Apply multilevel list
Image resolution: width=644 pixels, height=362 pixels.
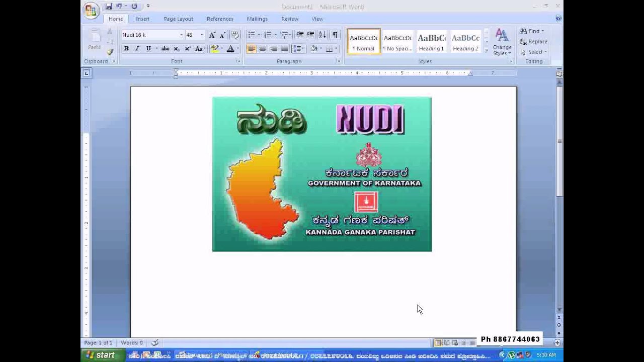(284, 35)
